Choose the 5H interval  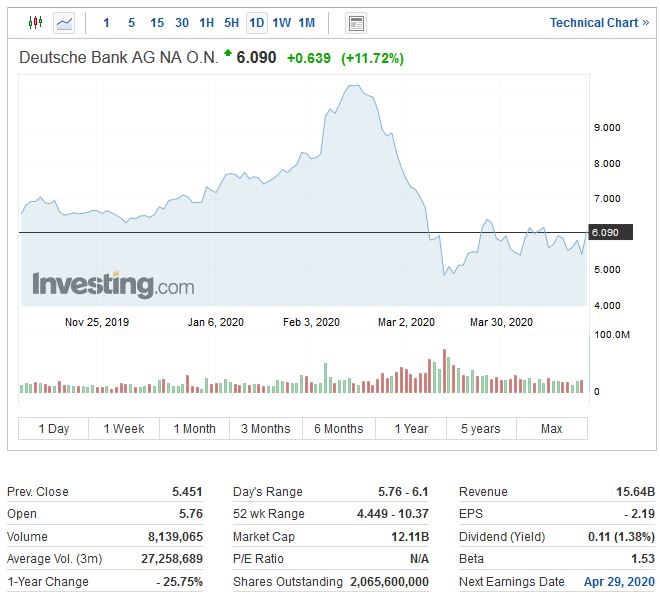(x=232, y=23)
